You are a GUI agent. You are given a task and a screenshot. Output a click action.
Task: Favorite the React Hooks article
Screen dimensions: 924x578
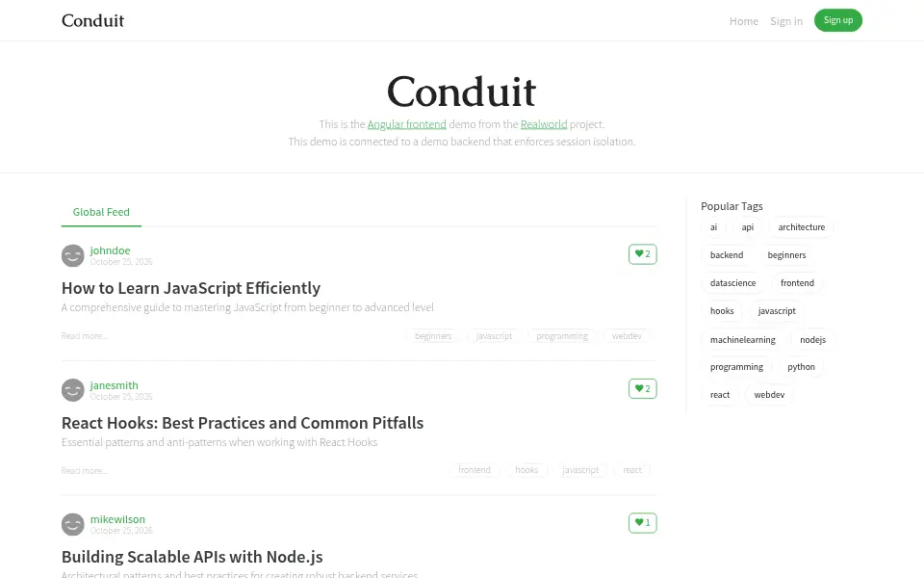[x=642, y=388]
